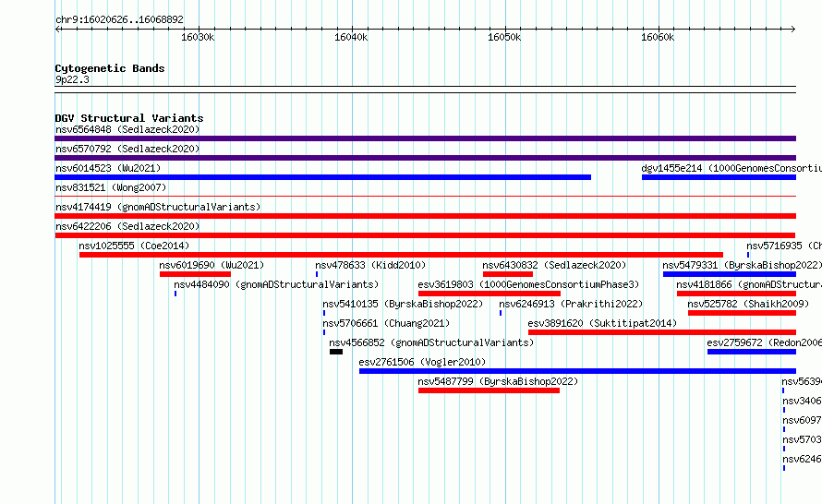822x504 pixels.
Task: Click the 16030k ruler position
Action: pyautogui.click(x=198, y=37)
